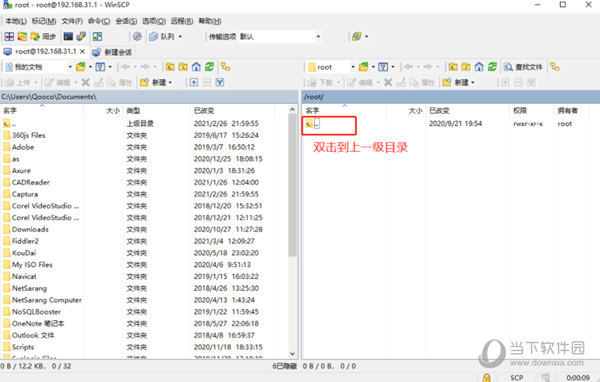Go to remote root directory icon
The height and width of the screenshot is (382, 600).
pyautogui.click(x=466, y=67)
